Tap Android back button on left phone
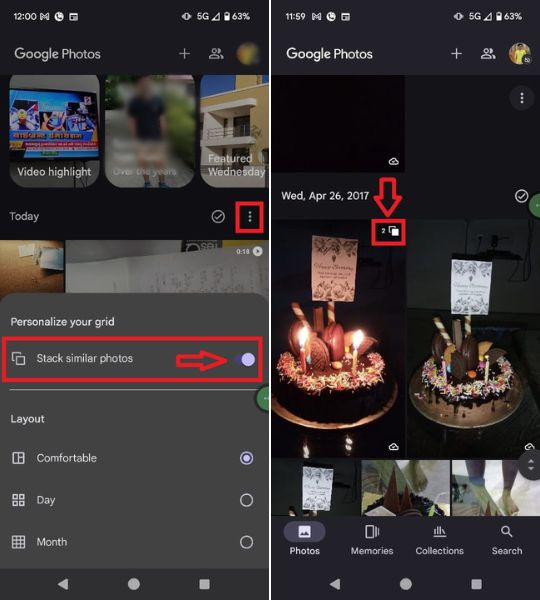 [x=63, y=584]
